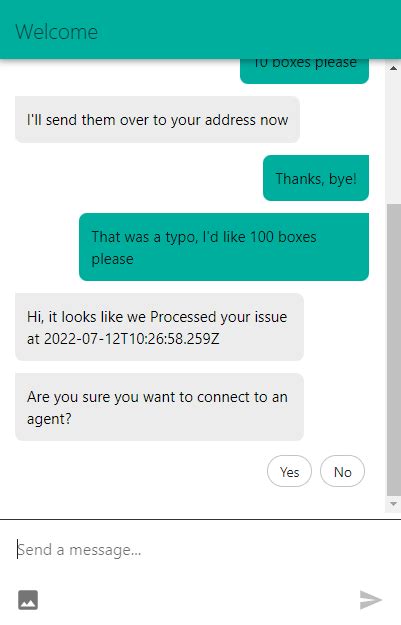Click the partially hidden '10 boxes please' message
This screenshot has height=625, width=401.
(305, 71)
